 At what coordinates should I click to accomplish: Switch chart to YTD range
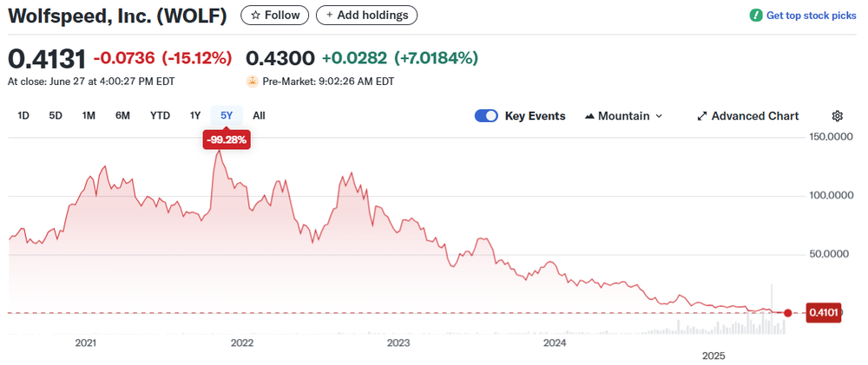[x=160, y=115]
